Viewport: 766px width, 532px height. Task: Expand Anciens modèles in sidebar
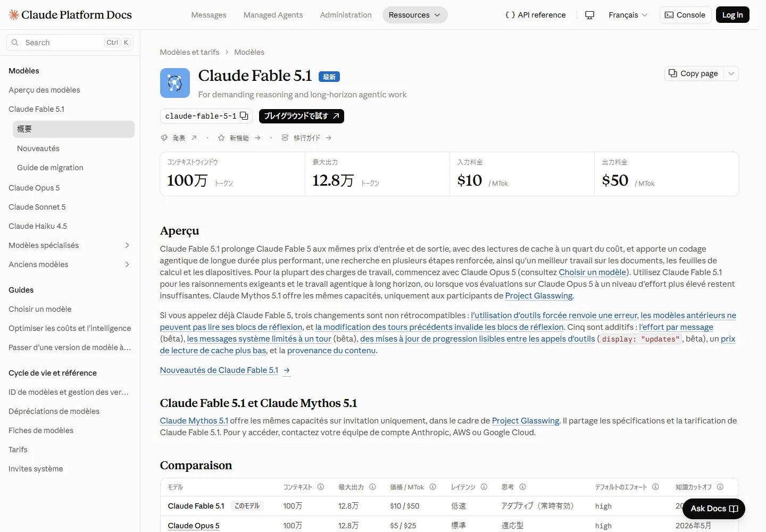tap(127, 264)
